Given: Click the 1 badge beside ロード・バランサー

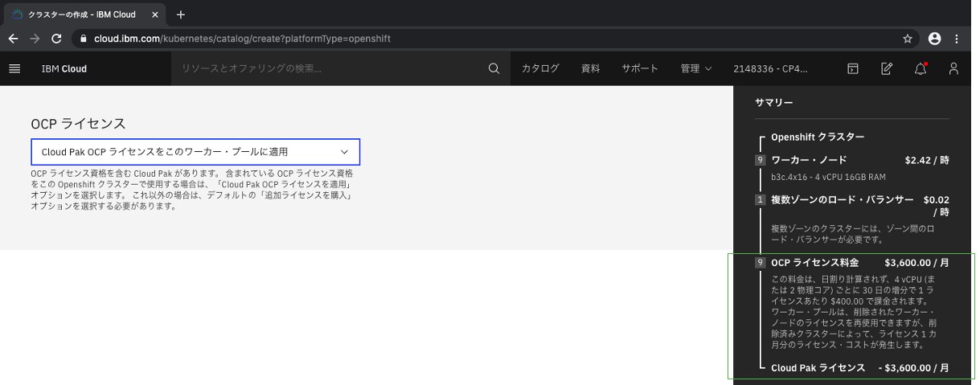Looking at the screenshot, I should tap(761, 199).
